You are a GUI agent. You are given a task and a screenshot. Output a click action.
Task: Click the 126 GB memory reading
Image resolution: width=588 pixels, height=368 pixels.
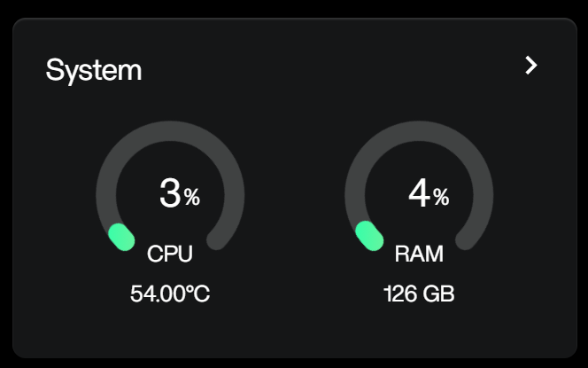coord(419,294)
